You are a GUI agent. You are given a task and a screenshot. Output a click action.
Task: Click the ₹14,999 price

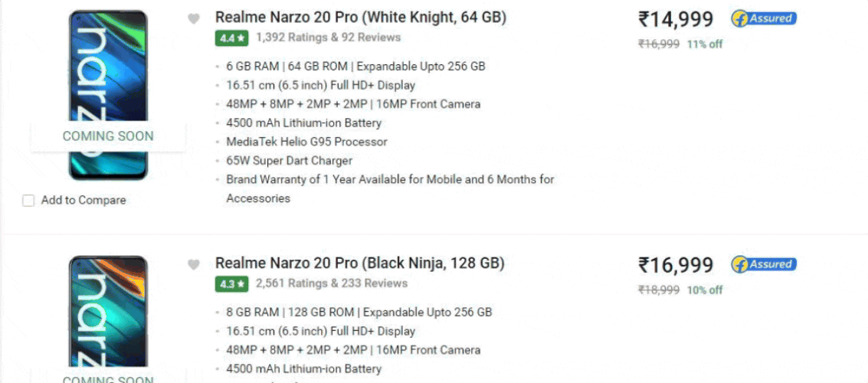675,19
